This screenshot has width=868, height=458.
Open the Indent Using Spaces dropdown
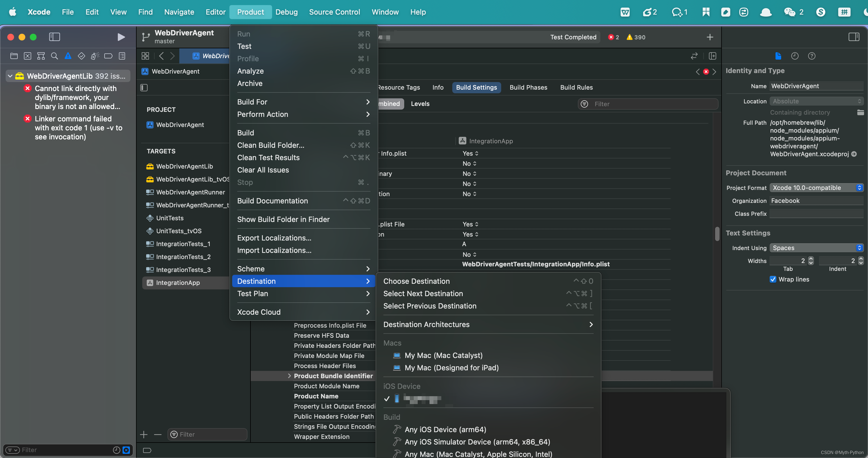click(816, 248)
